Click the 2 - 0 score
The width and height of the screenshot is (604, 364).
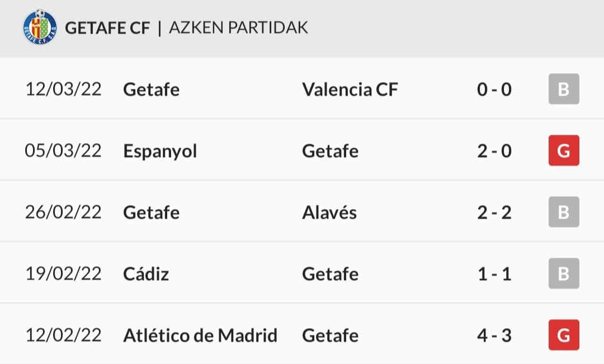coord(494,151)
